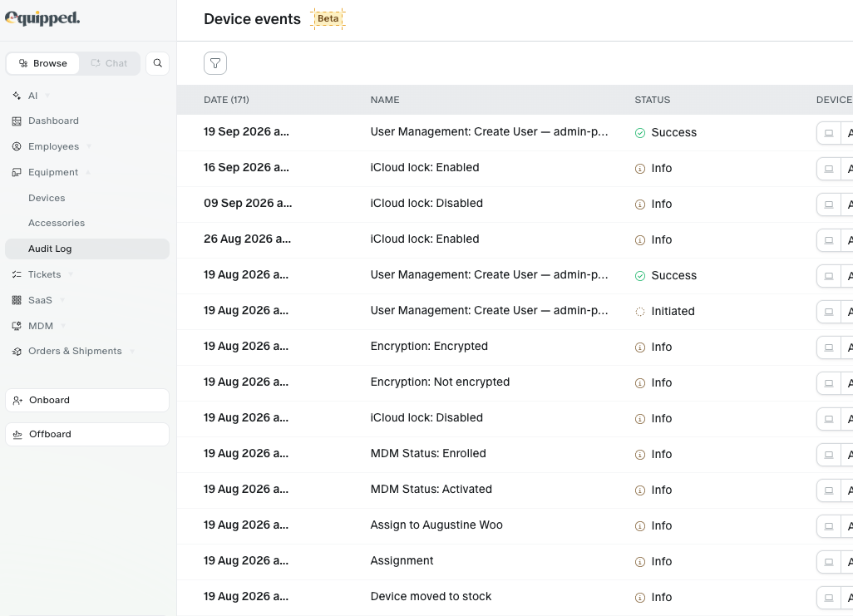853x616 pixels.
Task: Click the Onboard button
Action: (87, 401)
